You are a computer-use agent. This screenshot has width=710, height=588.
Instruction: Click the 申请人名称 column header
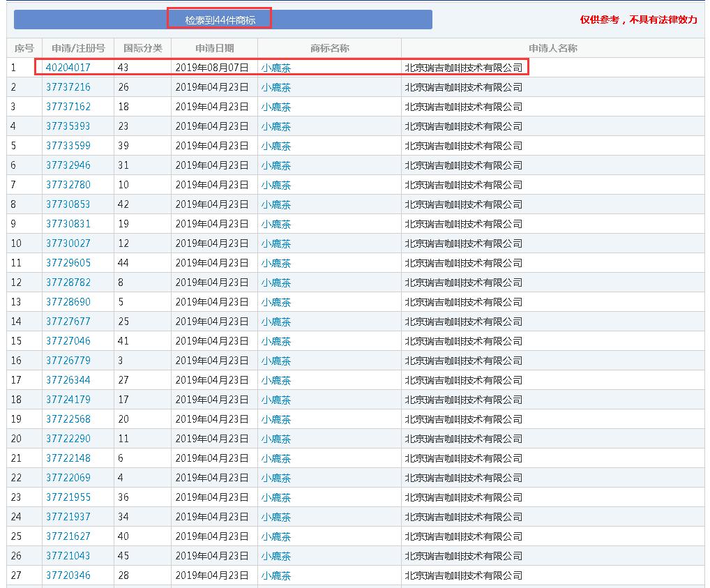pos(552,48)
